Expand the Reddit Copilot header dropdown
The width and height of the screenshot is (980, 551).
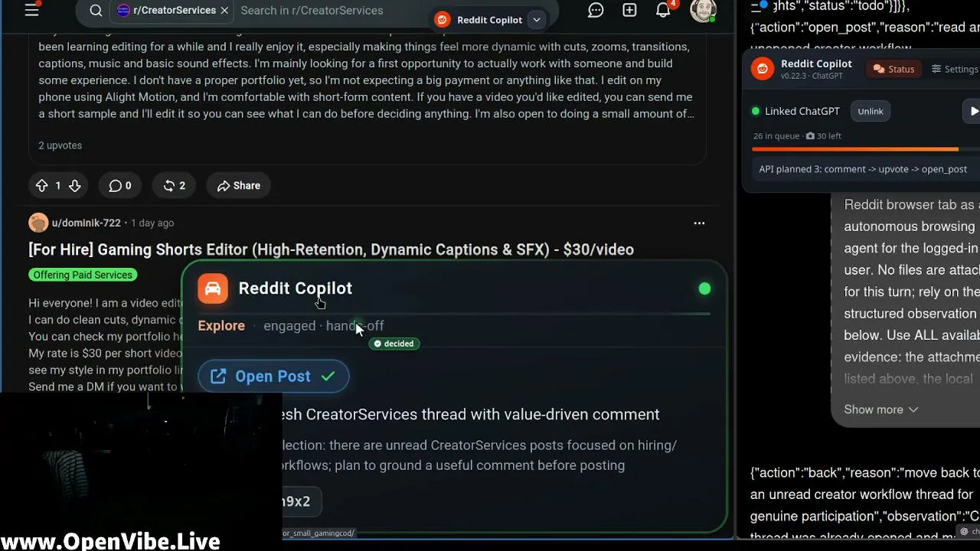coord(537,20)
